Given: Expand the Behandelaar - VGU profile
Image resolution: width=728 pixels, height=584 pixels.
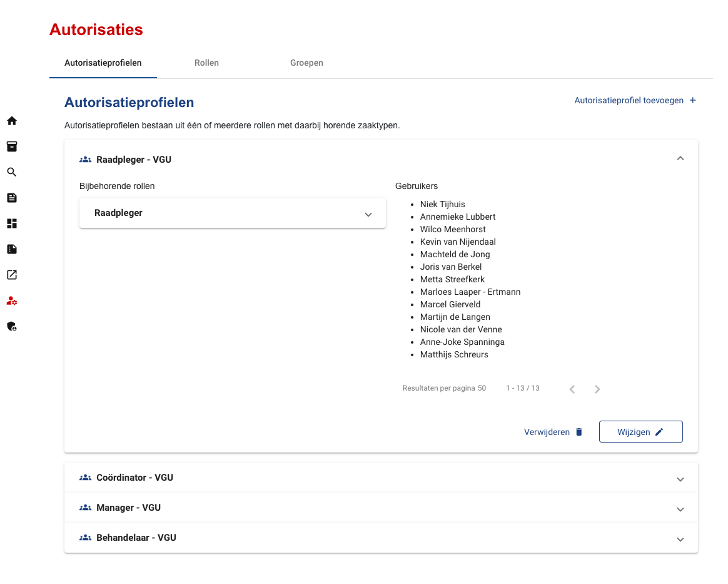Looking at the screenshot, I should tap(680, 540).
